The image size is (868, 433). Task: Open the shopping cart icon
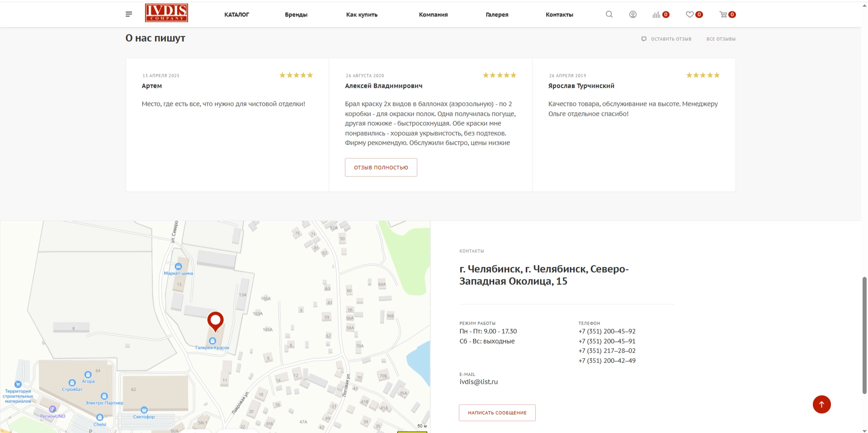(723, 14)
